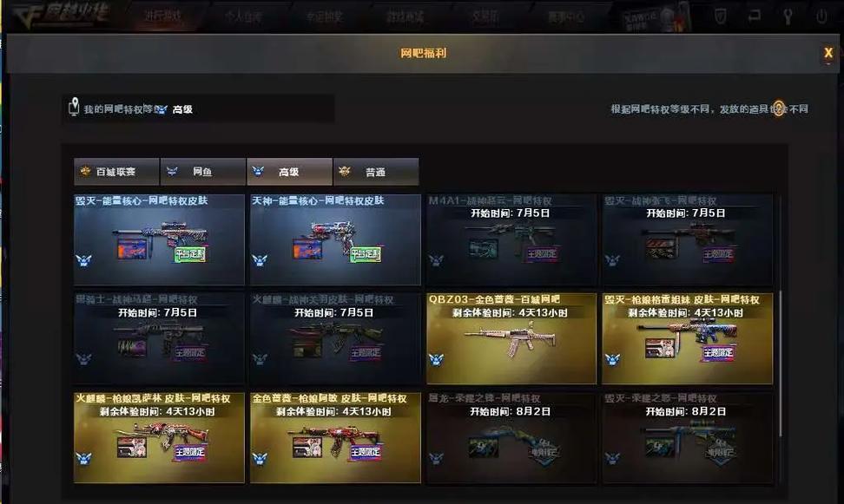844x504 pixels.
Task: Click the M4A1-战神赵云 weapon card
Action: click(511, 239)
